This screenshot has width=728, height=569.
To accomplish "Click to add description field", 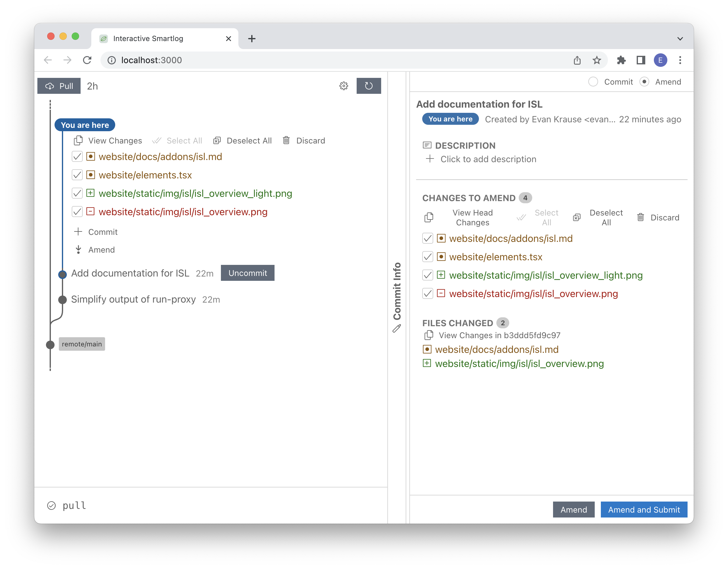I will tap(488, 159).
